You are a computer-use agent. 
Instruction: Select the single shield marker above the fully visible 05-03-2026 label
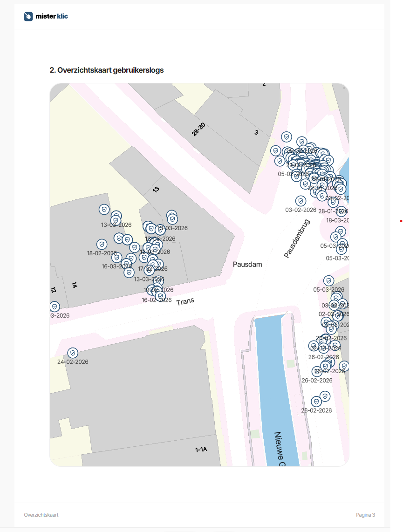click(x=328, y=280)
